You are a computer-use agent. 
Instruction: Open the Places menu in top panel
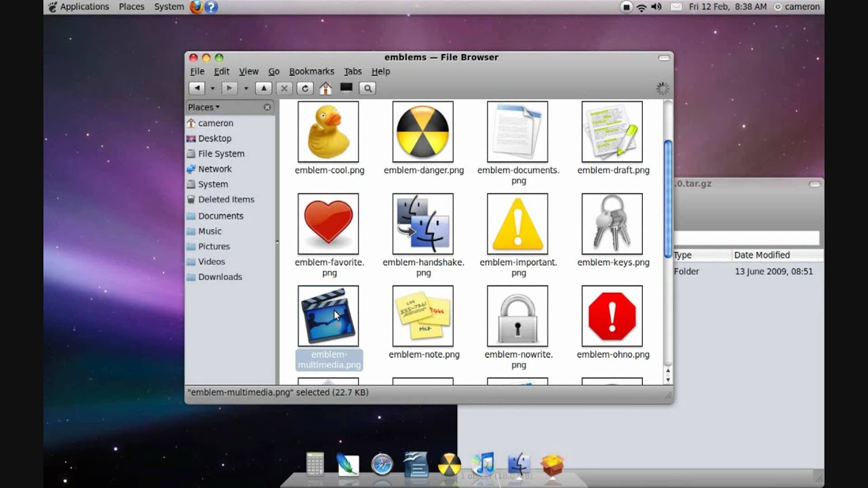(132, 7)
